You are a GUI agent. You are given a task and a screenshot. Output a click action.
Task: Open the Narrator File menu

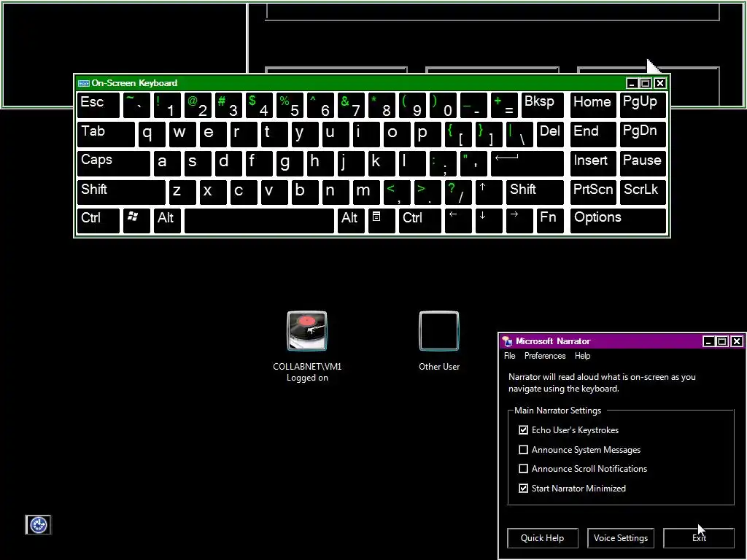(510, 356)
